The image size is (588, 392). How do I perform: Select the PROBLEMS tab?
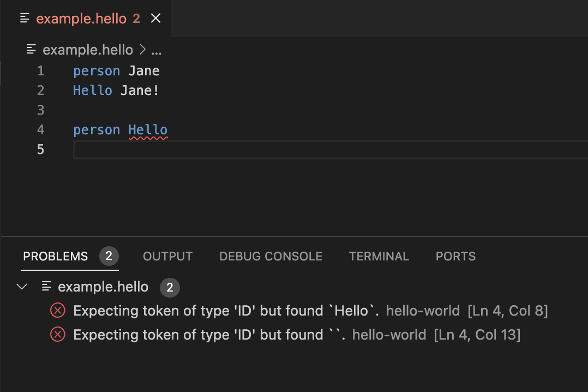[55, 256]
